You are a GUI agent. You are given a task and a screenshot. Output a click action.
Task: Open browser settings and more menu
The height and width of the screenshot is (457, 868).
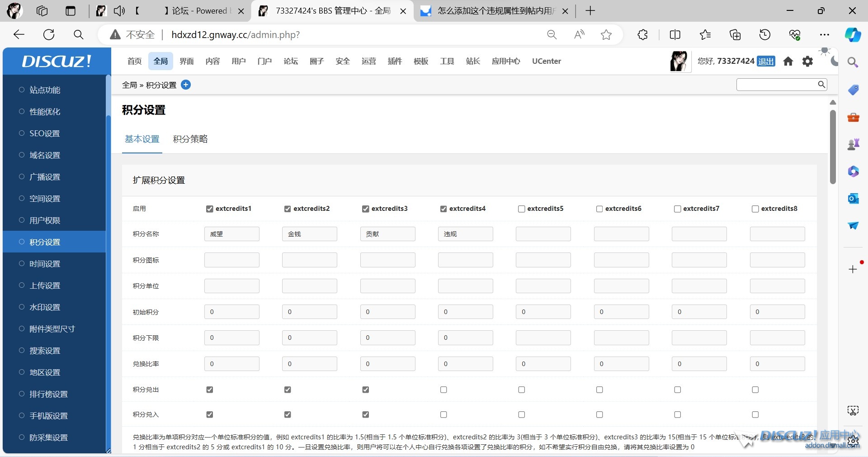coord(825,35)
